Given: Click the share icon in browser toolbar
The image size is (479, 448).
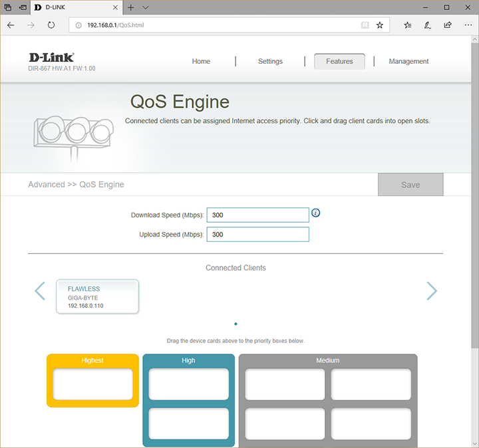Looking at the screenshot, I should coord(448,25).
